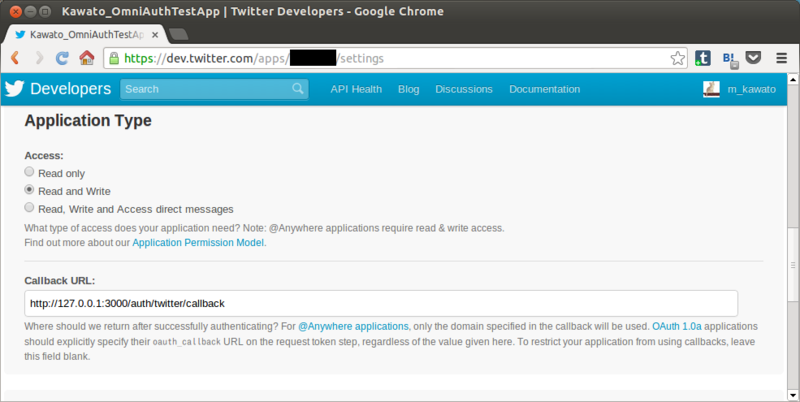Open the m_kawato account menu
800x402 pixels.
pos(752,89)
